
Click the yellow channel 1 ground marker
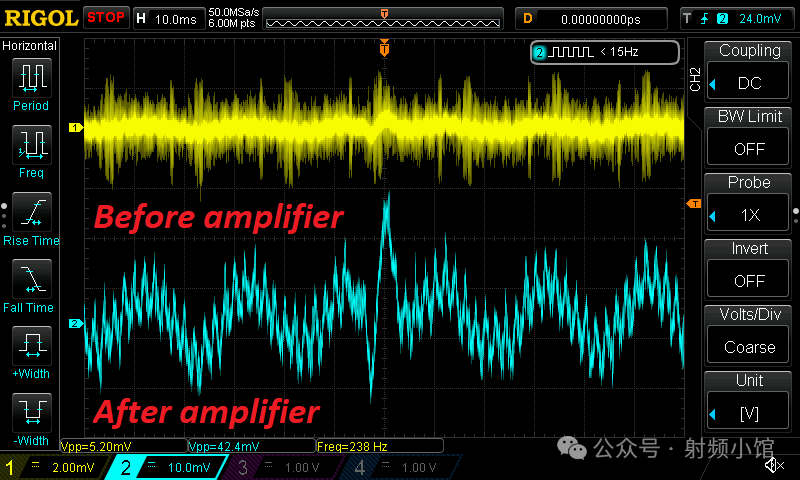pyautogui.click(x=74, y=127)
